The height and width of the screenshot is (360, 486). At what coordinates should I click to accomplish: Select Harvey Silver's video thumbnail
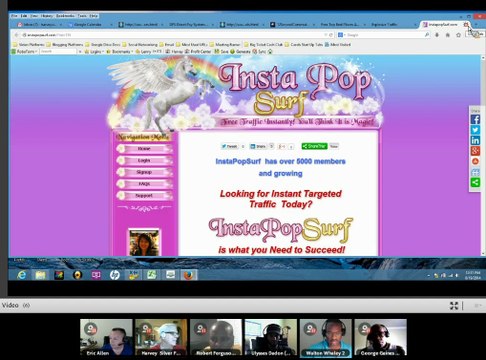tap(161, 338)
